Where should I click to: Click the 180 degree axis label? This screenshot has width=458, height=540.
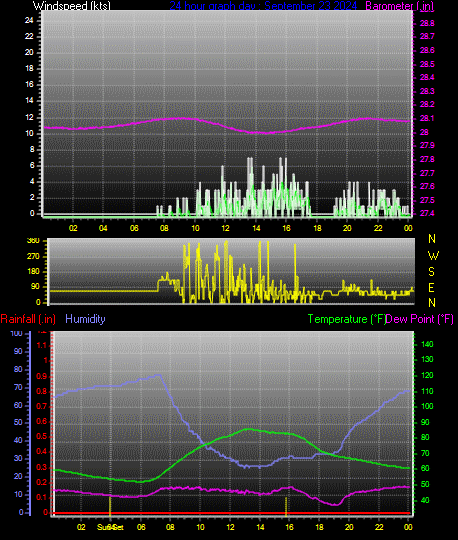(33, 272)
